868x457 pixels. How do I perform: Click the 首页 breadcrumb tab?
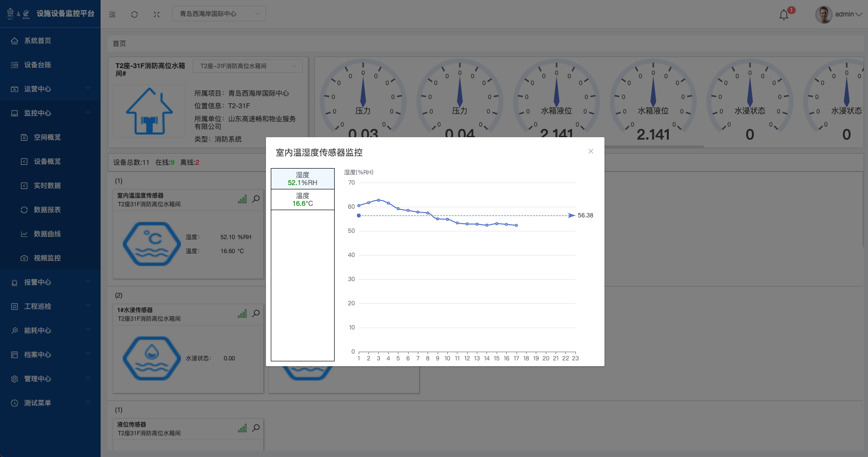pyautogui.click(x=119, y=43)
